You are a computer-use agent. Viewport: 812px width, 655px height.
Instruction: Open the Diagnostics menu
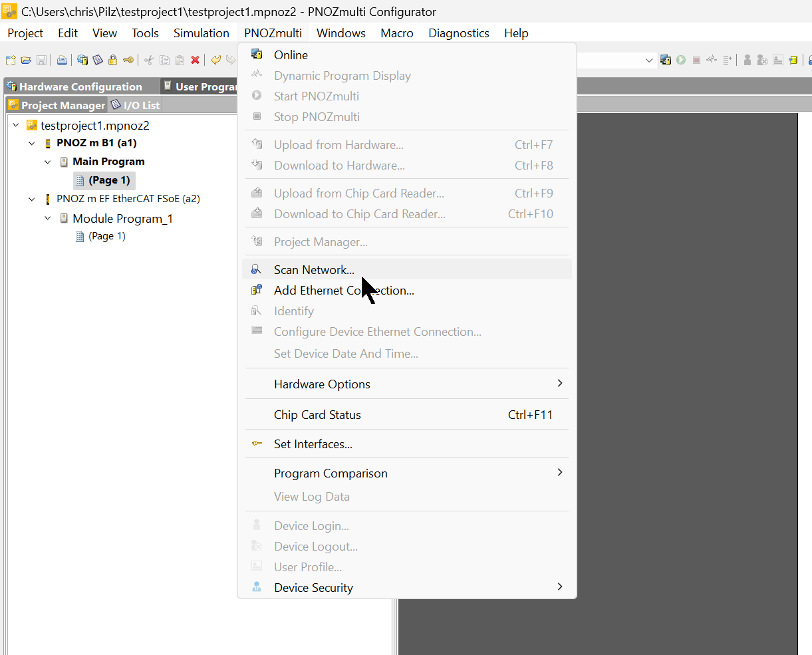[459, 33]
